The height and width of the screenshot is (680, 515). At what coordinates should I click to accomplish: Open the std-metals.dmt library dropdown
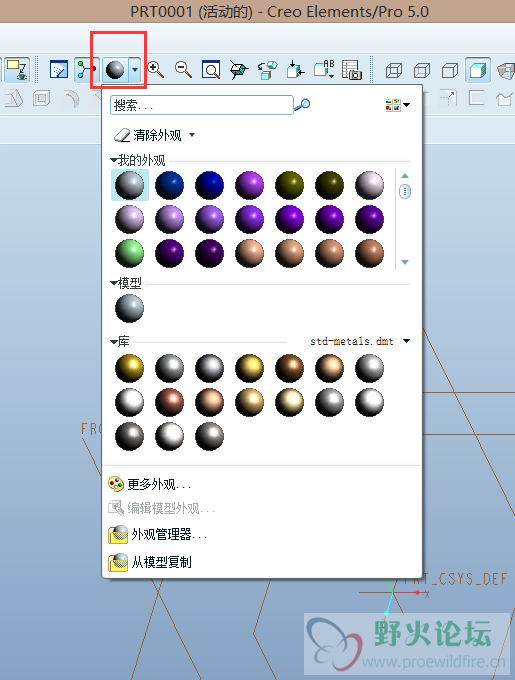406,341
